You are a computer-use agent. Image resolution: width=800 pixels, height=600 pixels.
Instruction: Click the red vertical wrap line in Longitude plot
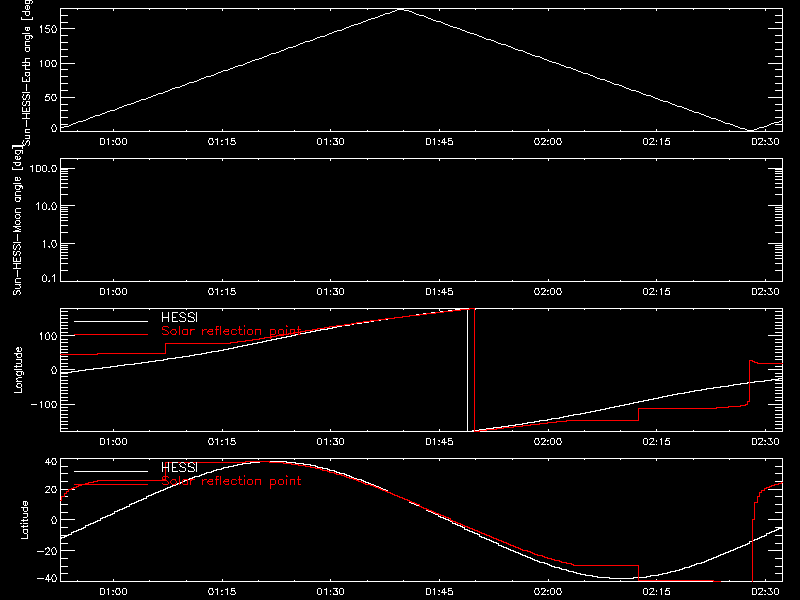point(474,370)
